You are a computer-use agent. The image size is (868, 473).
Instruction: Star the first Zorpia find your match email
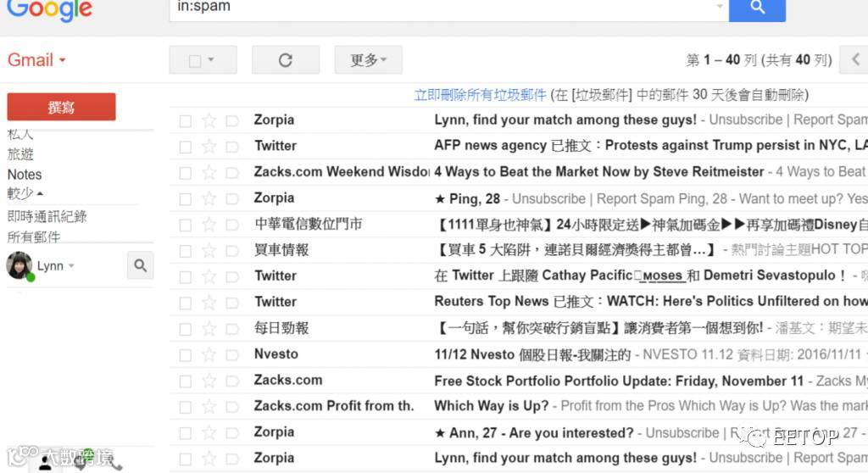pyautogui.click(x=209, y=120)
